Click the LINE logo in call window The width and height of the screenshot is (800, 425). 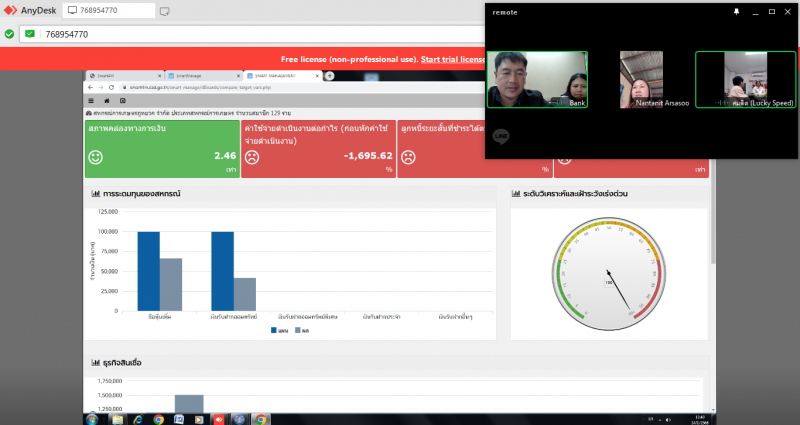pos(501,137)
